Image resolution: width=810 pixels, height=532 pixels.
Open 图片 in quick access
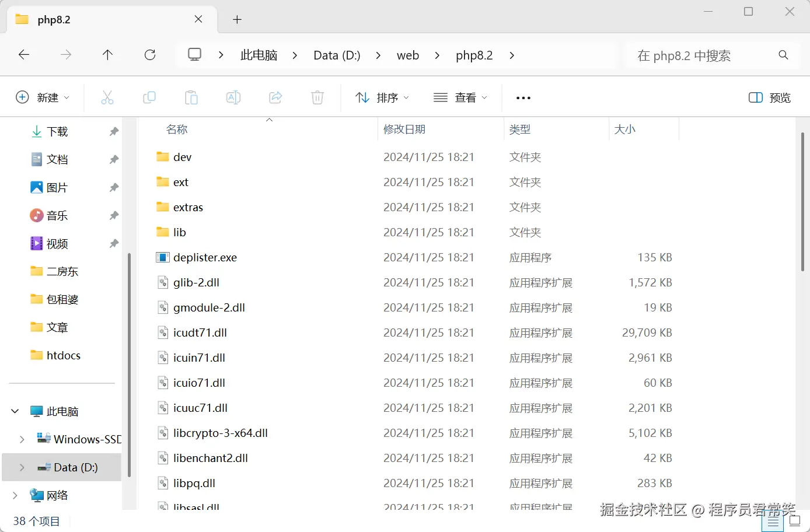click(57, 188)
